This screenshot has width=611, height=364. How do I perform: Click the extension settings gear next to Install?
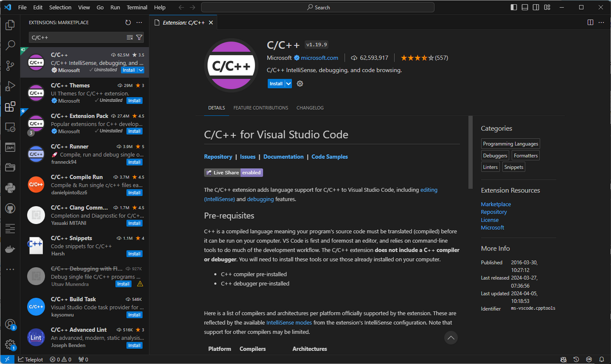point(300,83)
